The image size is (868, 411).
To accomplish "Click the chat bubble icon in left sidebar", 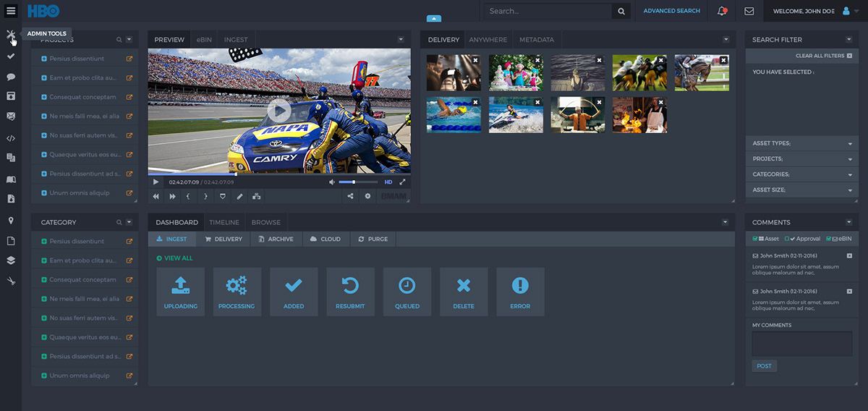I will click(x=11, y=76).
